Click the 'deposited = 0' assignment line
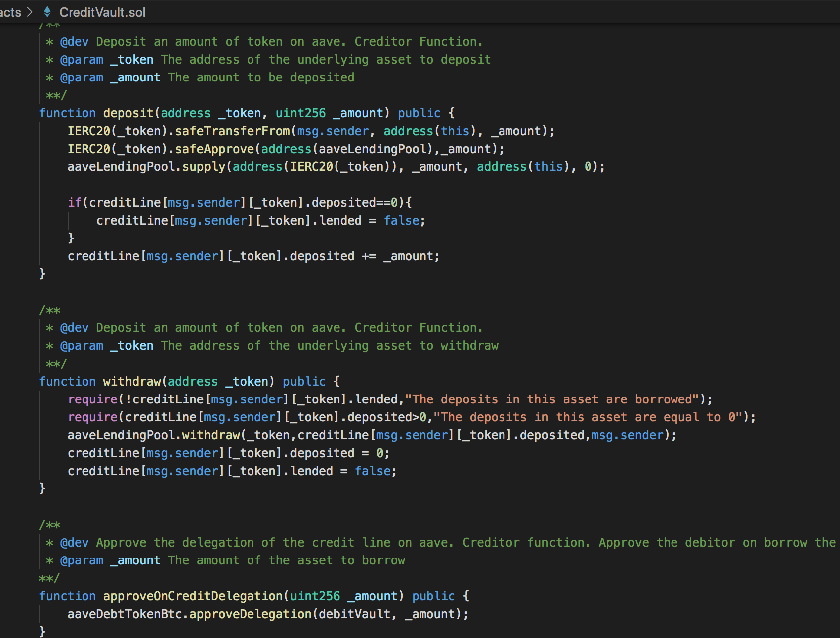 pyautogui.click(x=229, y=453)
